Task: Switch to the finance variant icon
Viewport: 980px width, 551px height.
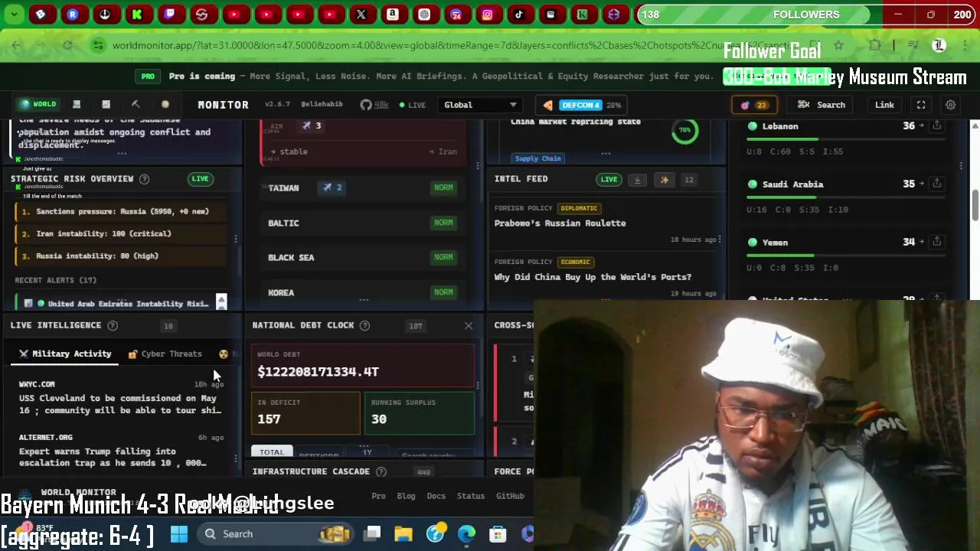Action: coord(106,104)
